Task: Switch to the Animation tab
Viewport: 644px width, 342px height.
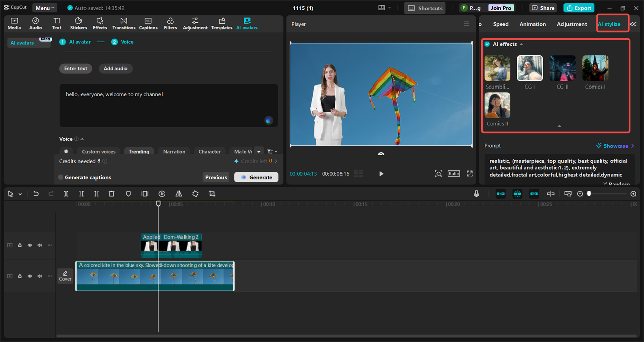Action: (532, 24)
